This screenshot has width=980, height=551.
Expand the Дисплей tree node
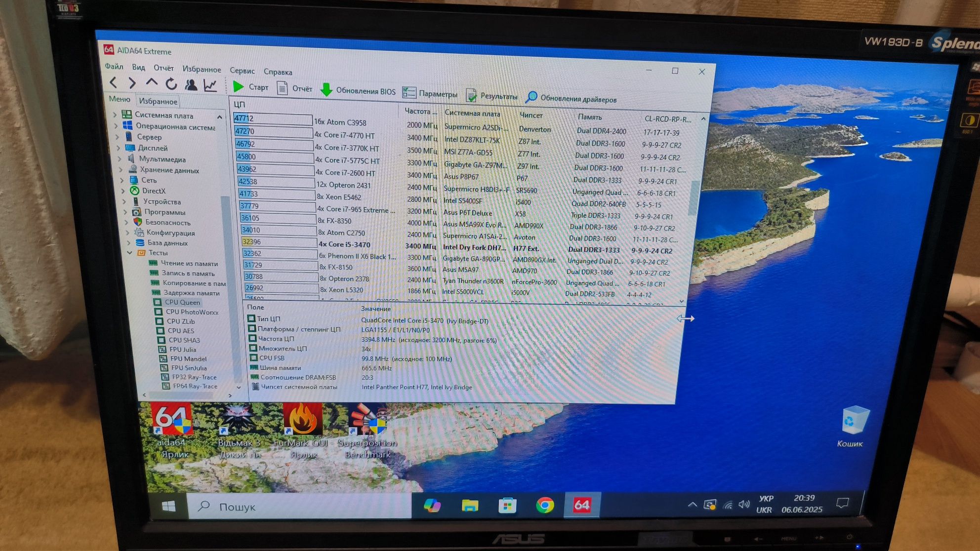point(119,148)
